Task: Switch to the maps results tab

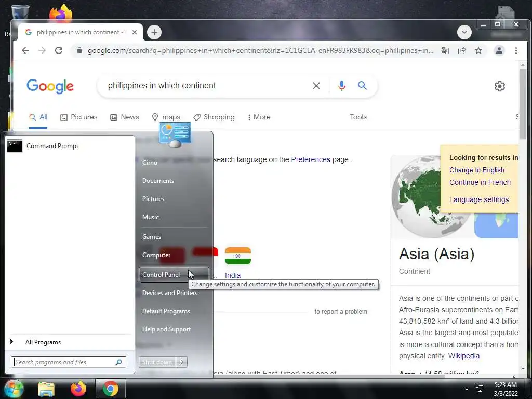Action: pyautogui.click(x=166, y=117)
